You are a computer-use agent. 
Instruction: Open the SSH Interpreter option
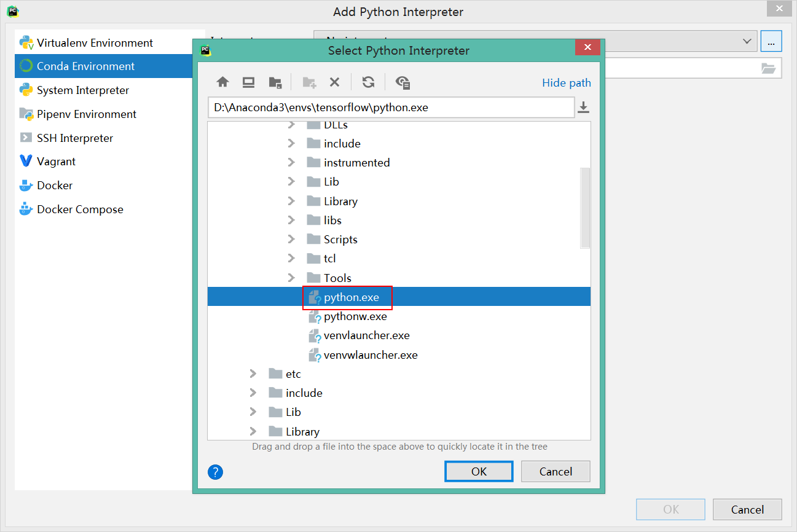coord(104,138)
